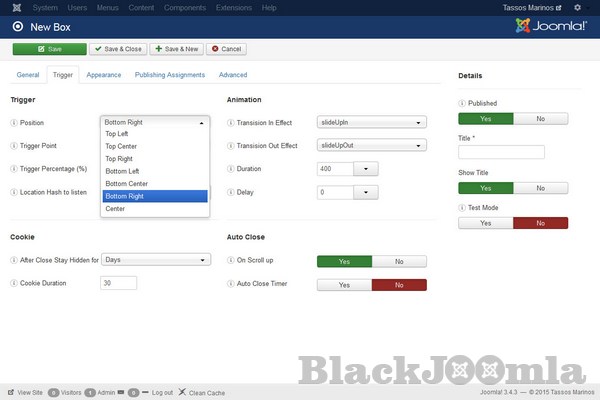Viewport: 600px width, 400px height.
Task: Click the View Site icon in footer
Action: 10,393
